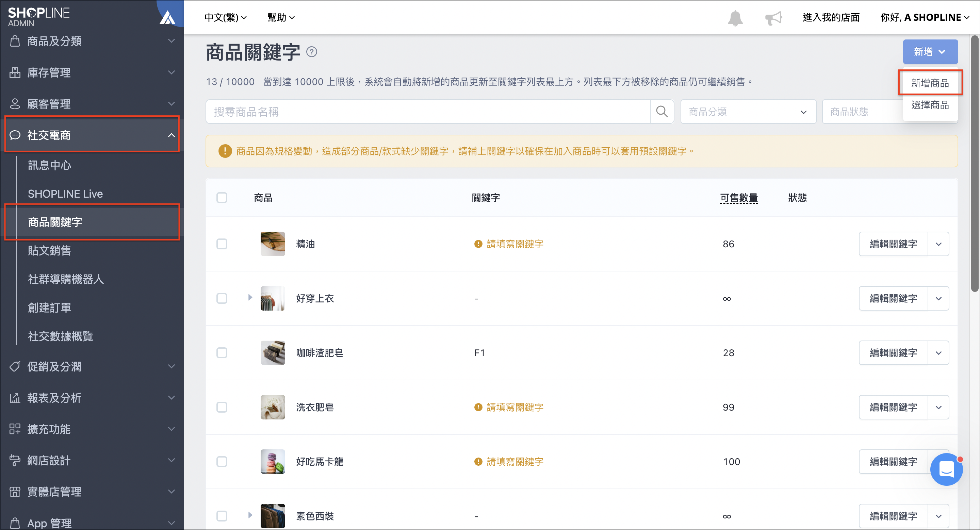Click the tag icon for 促銷及分潤
This screenshot has height=530, width=980.
pyautogui.click(x=15, y=366)
